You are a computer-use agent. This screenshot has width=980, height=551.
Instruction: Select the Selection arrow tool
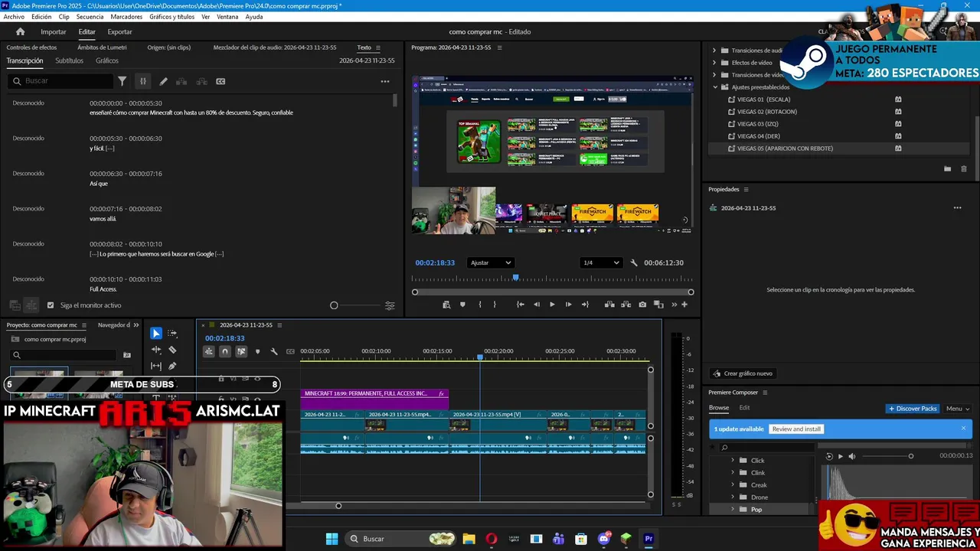(x=156, y=333)
